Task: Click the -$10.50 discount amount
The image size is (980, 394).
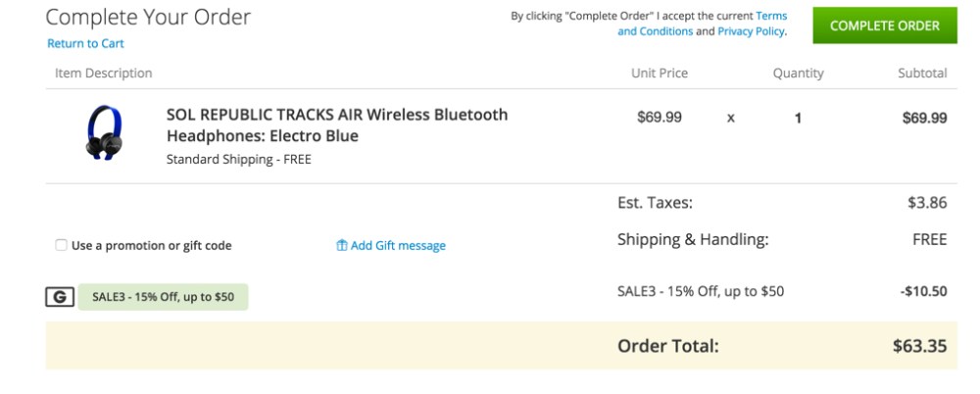Action: 924,291
